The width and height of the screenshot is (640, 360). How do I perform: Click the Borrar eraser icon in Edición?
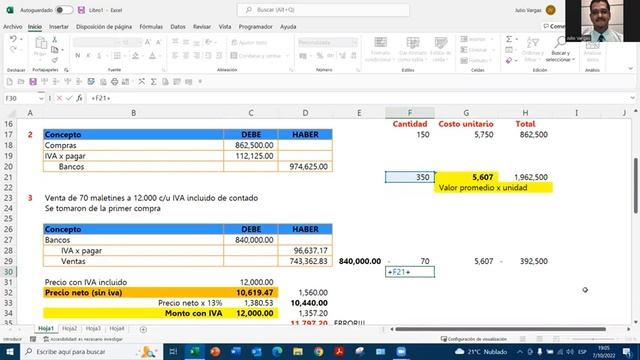(509, 60)
